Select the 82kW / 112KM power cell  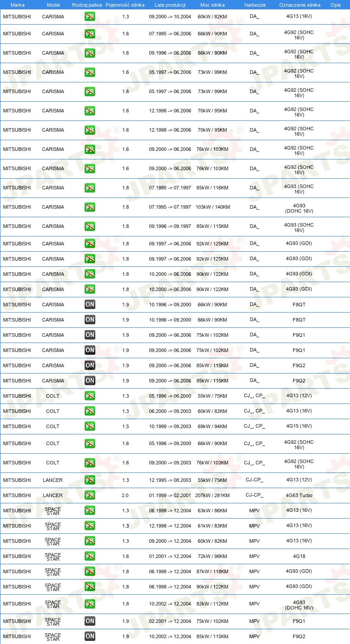(x=213, y=604)
